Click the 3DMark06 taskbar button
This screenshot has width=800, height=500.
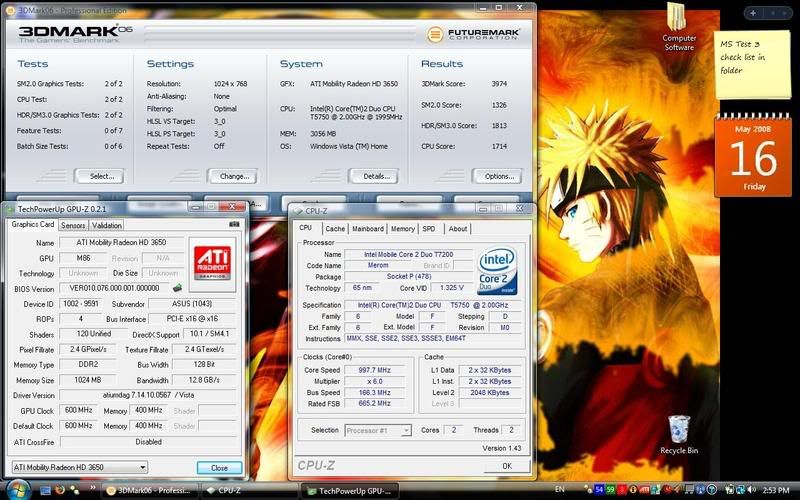pyautogui.click(x=149, y=491)
